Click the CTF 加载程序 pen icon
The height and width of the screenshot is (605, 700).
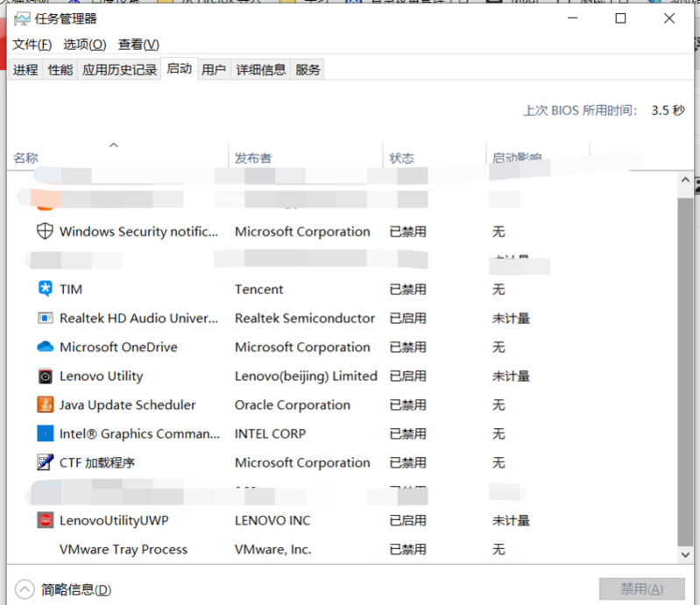click(x=45, y=462)
